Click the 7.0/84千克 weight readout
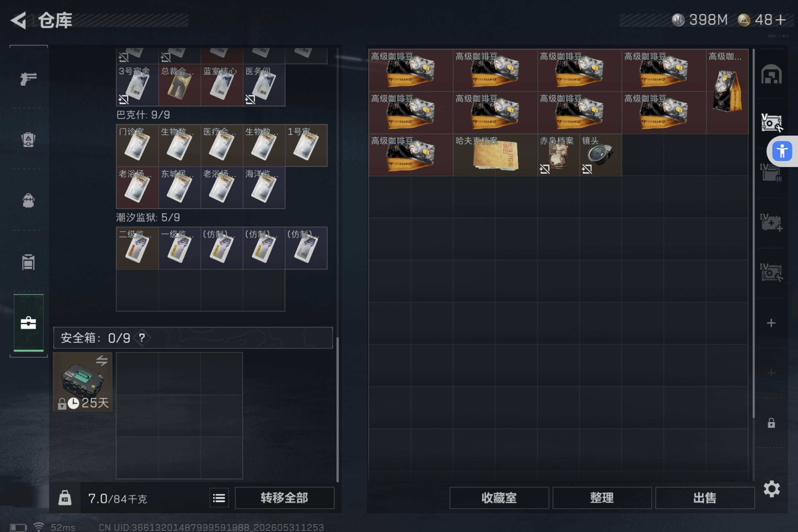Image resolution: width=798 pixels, height=532 pixels. (117, 498)
